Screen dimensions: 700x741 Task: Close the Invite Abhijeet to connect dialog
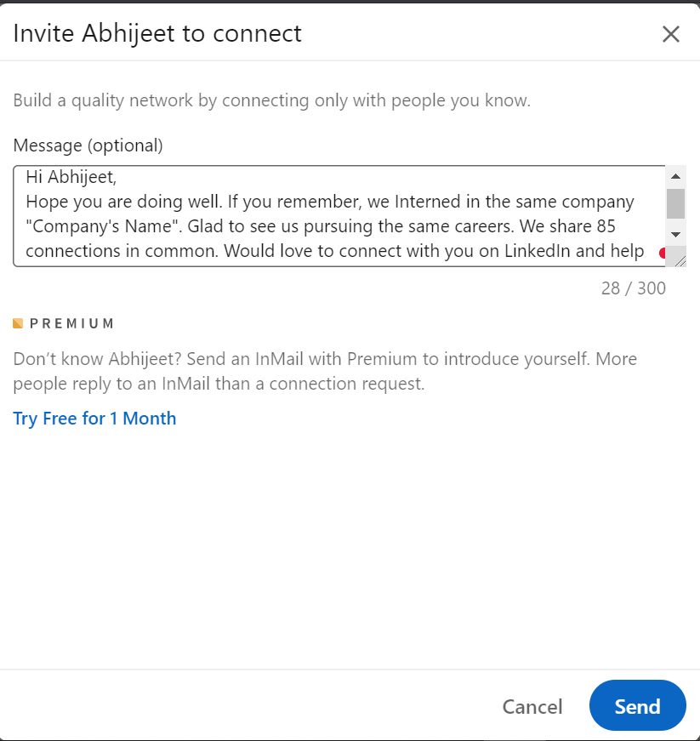[x=671, y=34]
